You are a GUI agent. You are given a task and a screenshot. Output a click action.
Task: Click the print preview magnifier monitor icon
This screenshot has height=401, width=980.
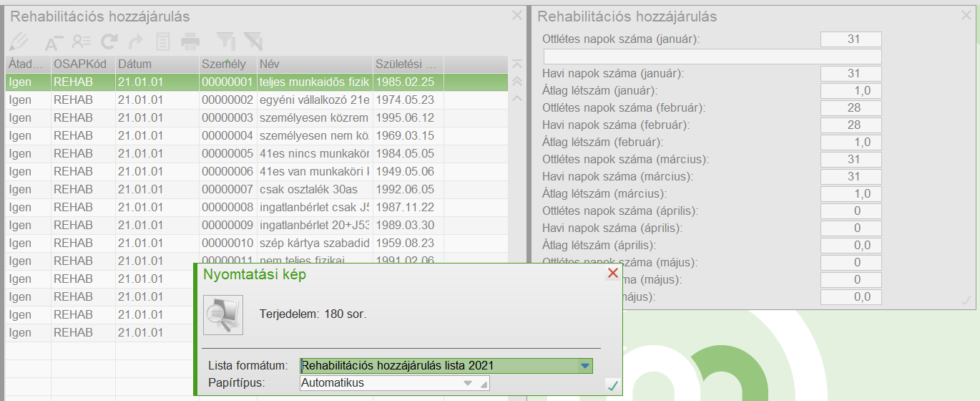tap(223, 314)
